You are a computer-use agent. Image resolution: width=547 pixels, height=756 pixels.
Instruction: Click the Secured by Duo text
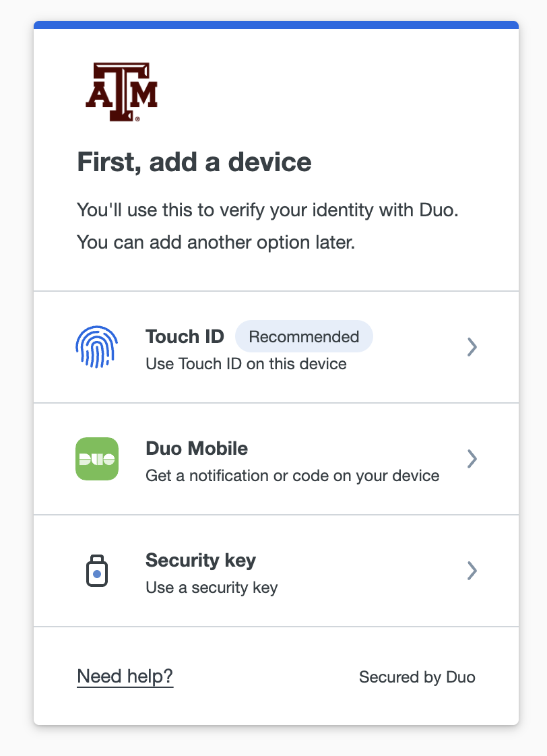tap(417, 677)
